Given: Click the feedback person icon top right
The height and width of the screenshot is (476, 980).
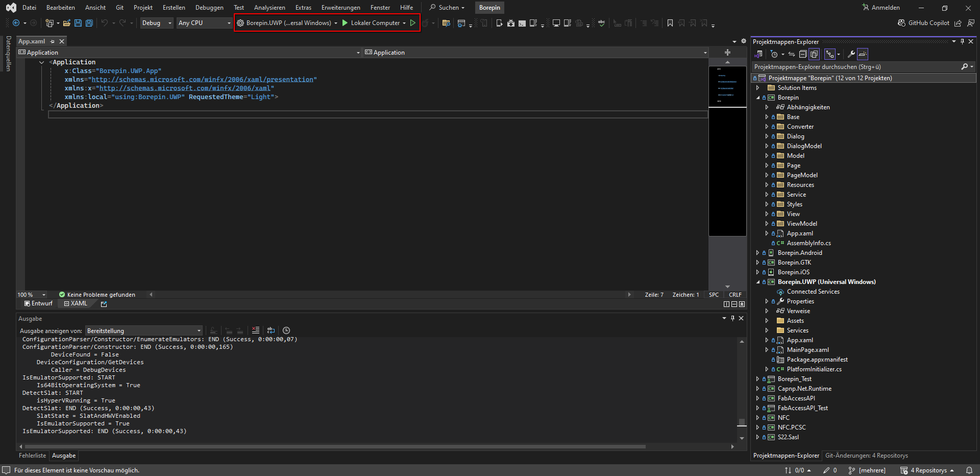Looking at the screenshot, I should (x=970, y=23).
